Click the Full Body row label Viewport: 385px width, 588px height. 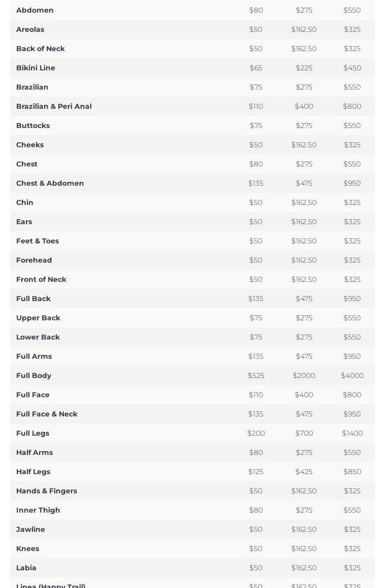[x=34, y=375]
